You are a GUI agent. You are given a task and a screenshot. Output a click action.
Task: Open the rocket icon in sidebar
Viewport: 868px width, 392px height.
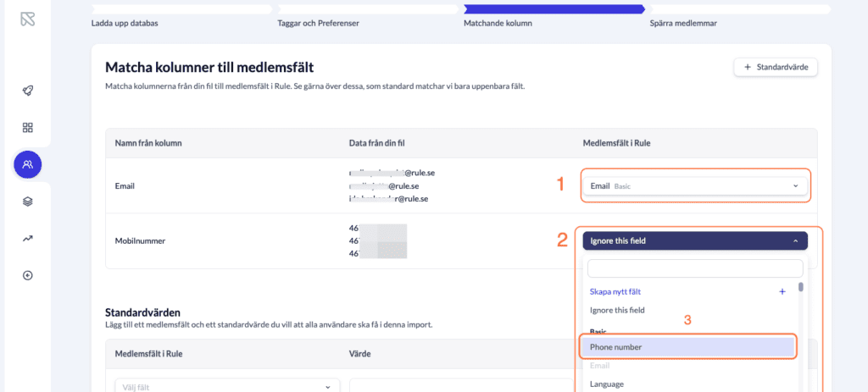(27, 91)
